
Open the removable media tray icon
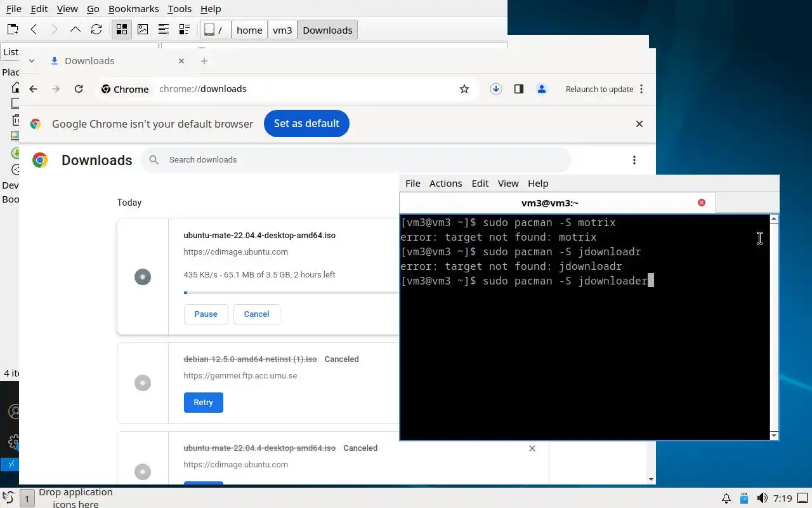tap(744, 498)
